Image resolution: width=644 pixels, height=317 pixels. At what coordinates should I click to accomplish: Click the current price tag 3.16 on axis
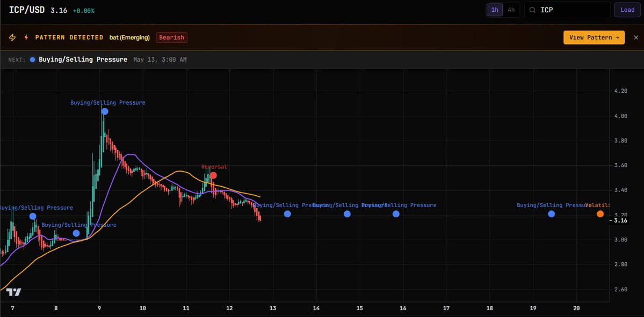pos(620,220)
